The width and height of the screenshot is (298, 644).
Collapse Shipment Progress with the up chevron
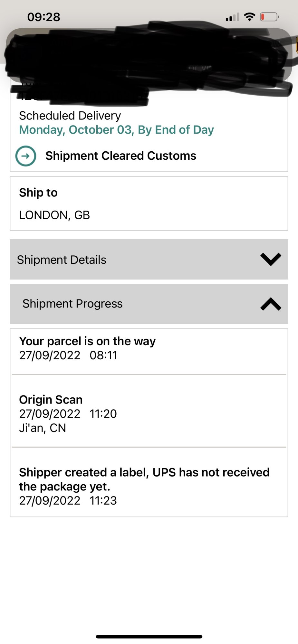[x=271, y=304]
